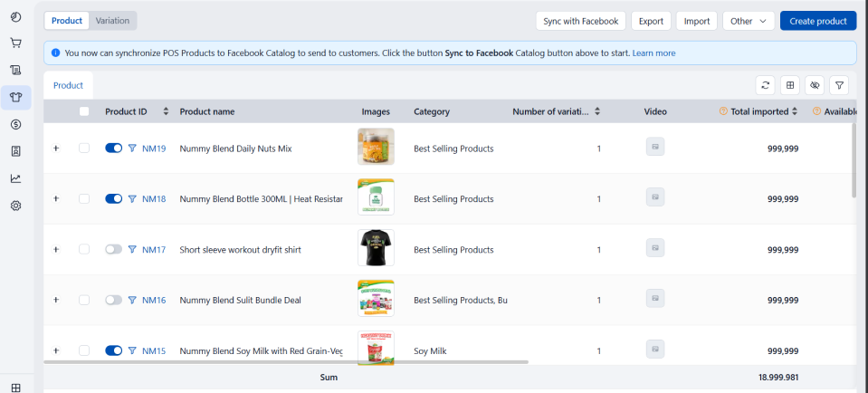Screen dimensions: 868x393
Task: Enable the toggle for product NM17
Action: 114,250
